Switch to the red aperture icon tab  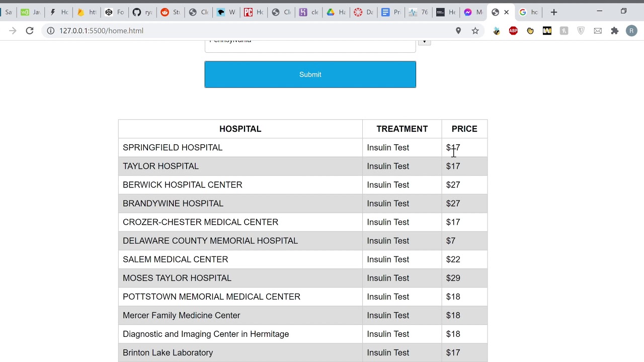[362, 12]
